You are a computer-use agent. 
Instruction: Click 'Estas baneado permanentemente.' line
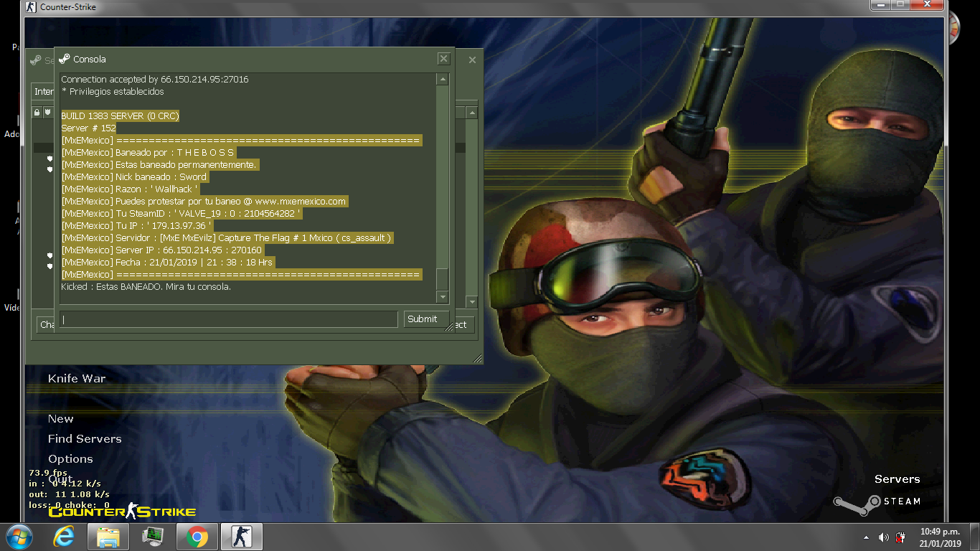click(159, 165)
